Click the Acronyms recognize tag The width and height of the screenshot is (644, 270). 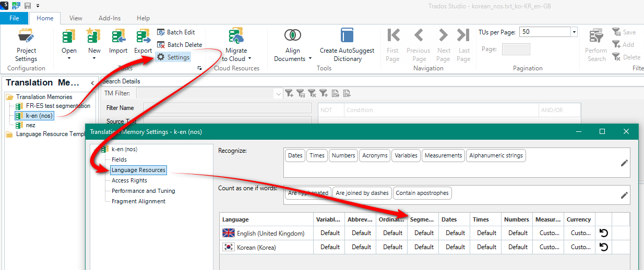click(x=375, y=155)
